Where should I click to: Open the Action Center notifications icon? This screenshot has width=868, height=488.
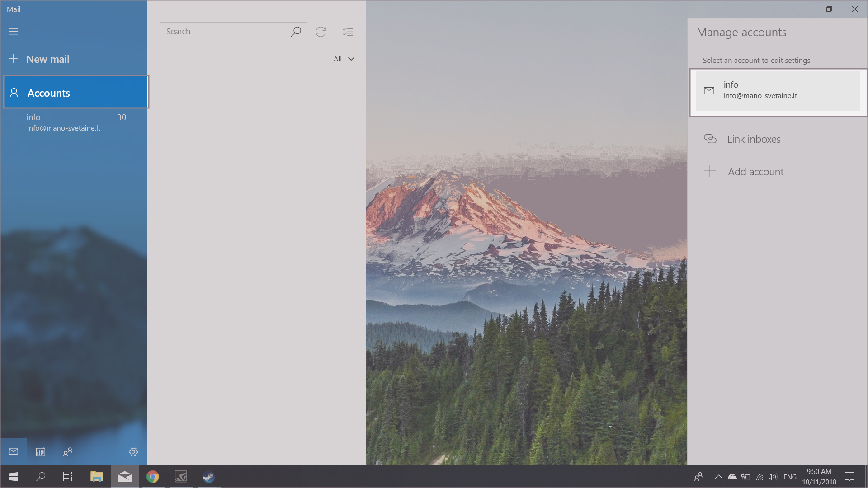[849, 477]
